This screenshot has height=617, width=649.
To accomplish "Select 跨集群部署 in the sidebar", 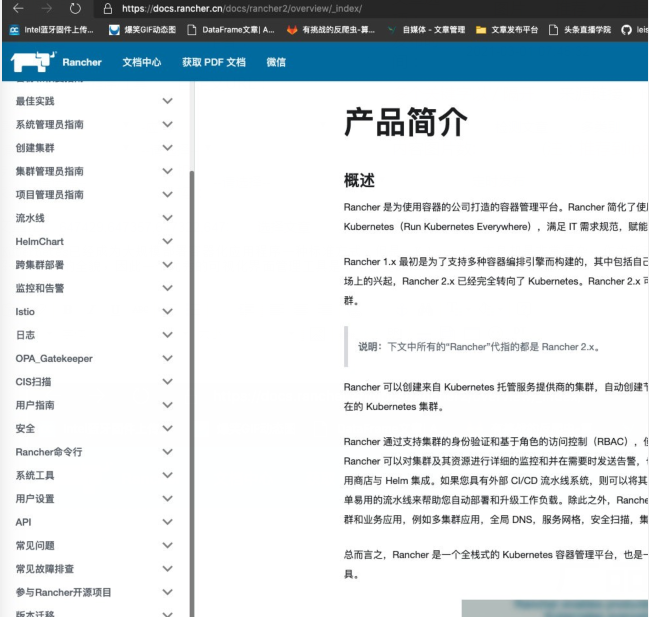I will 40,265.
